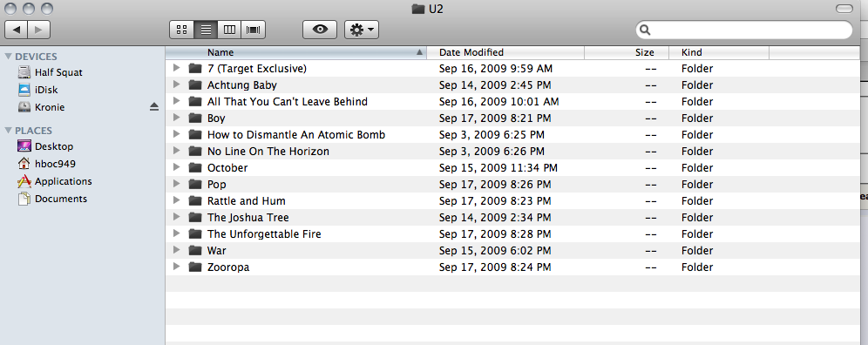
Task: Select the Zooropa folder row
Action: (x=512, y=267)
